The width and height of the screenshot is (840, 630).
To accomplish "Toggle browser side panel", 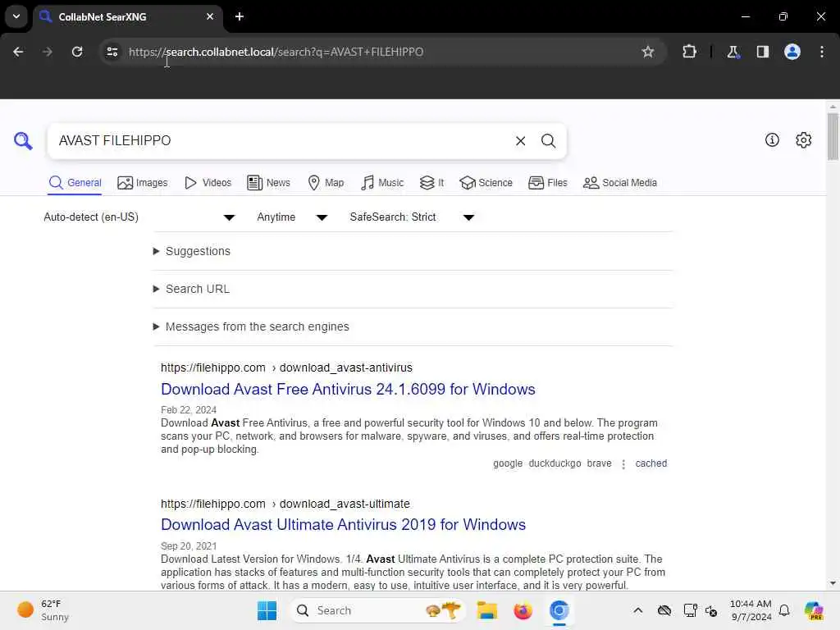I will click(x=762, y=52).
